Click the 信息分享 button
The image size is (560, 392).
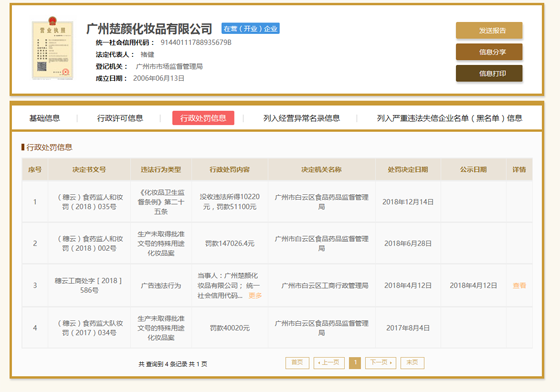(x=489, y=52)
